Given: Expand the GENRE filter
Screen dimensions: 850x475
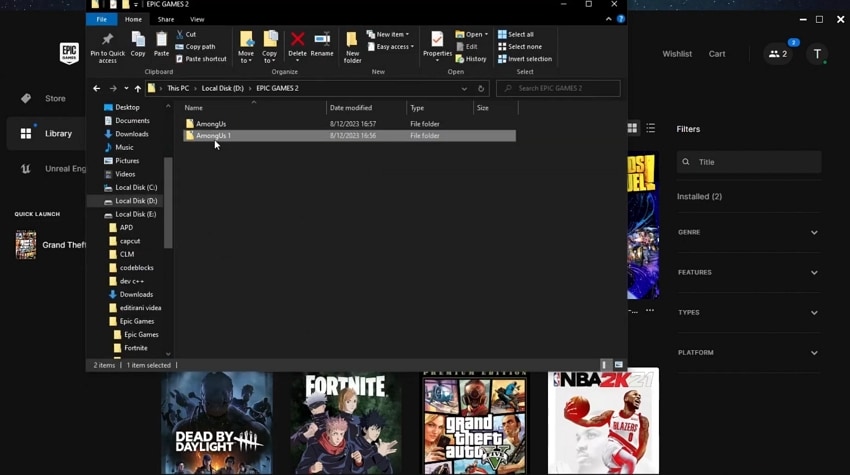Looking at the screenshot, I should [749, 232].
